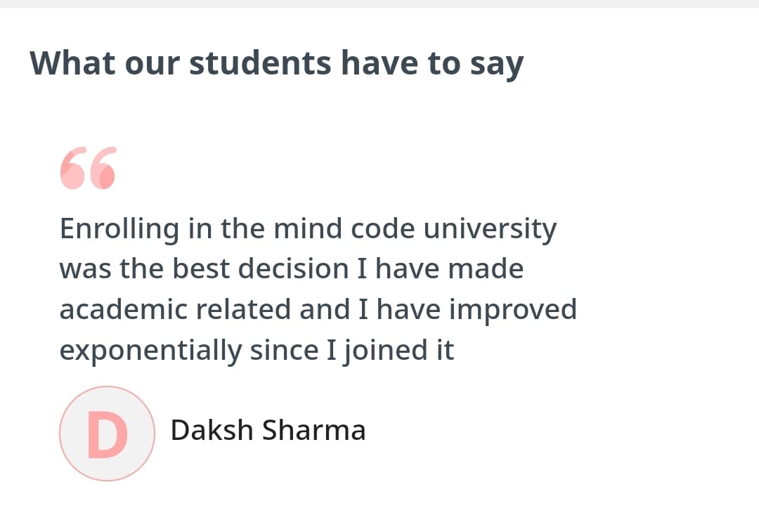
Task: Click the circular "D" avatar
Action: (107, 433)
